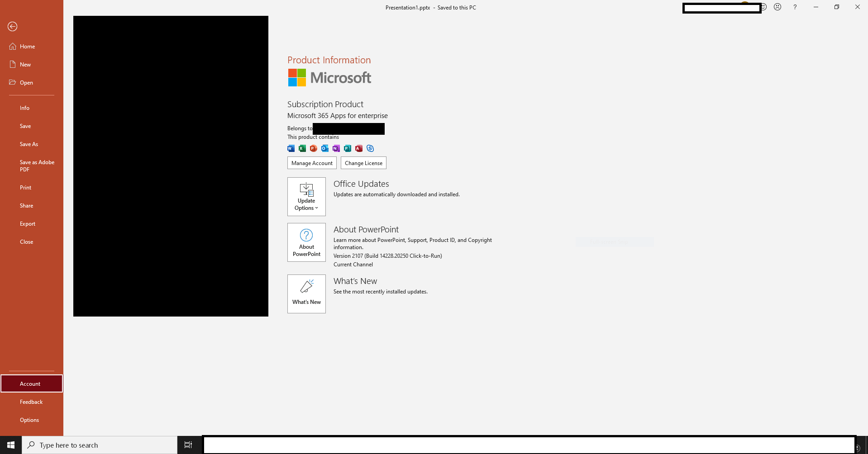The width and height of the screenshot is (868, 454).
Task: Click the 'Subscription Product' heading
Action: 325,104
